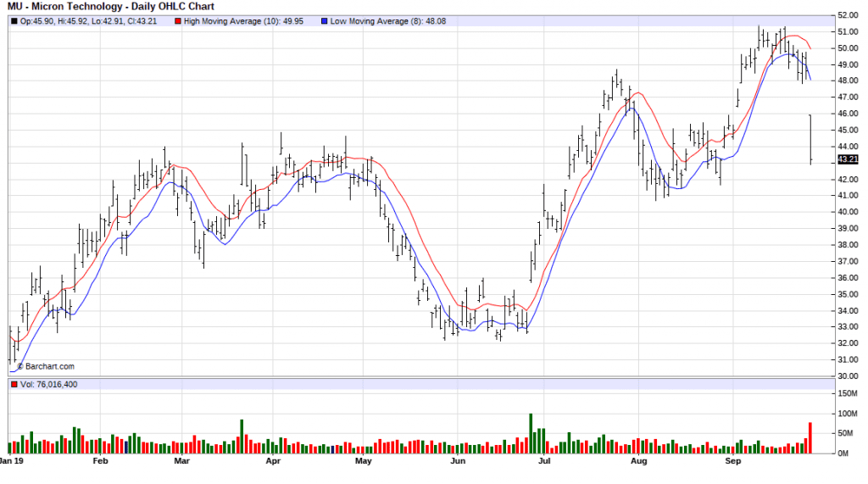Click the 30.00 price axis label
Viewport: 868px width, 484px height.
(x=849, y=376)
